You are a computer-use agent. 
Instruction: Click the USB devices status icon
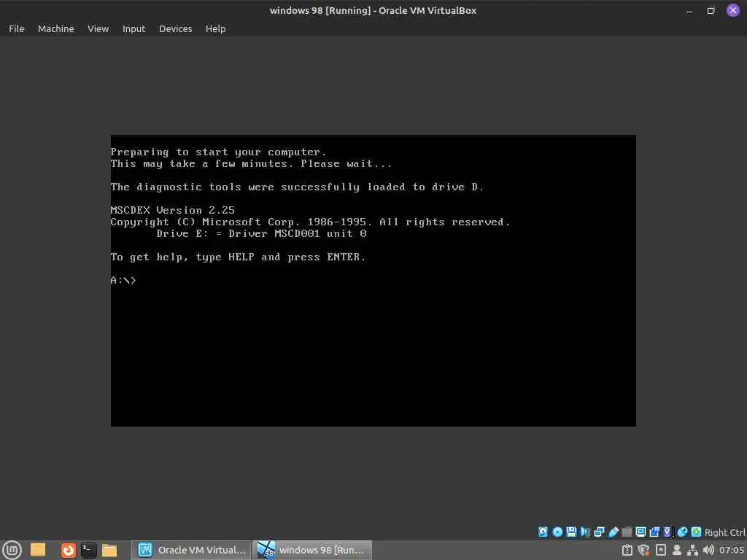tap(613, 532)
